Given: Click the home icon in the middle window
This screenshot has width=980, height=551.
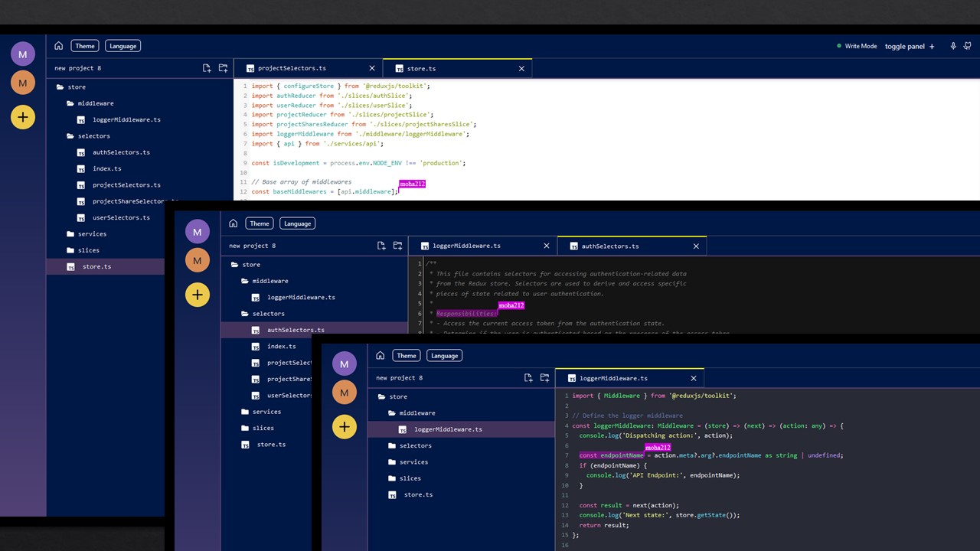Looking at the screenshot, I should coord(233,223).
